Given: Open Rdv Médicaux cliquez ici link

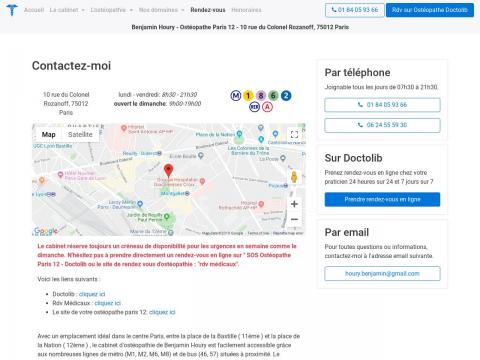Looking at the screenshot, I should (107, 303).
